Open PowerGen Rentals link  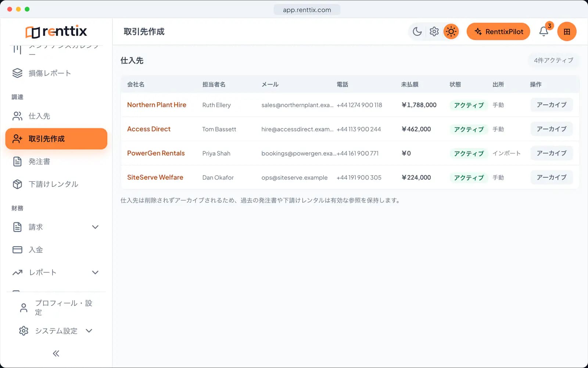tap(156, 153)
